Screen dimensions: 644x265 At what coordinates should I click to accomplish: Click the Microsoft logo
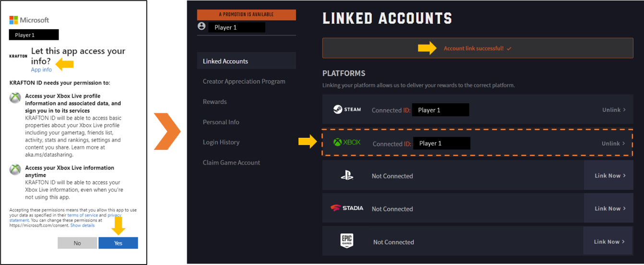(29, 20)
